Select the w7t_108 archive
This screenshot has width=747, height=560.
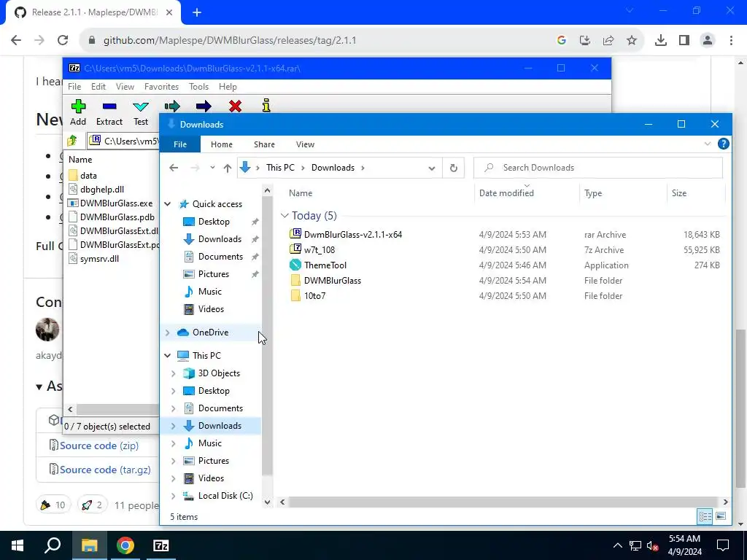[x=320, y=249]
